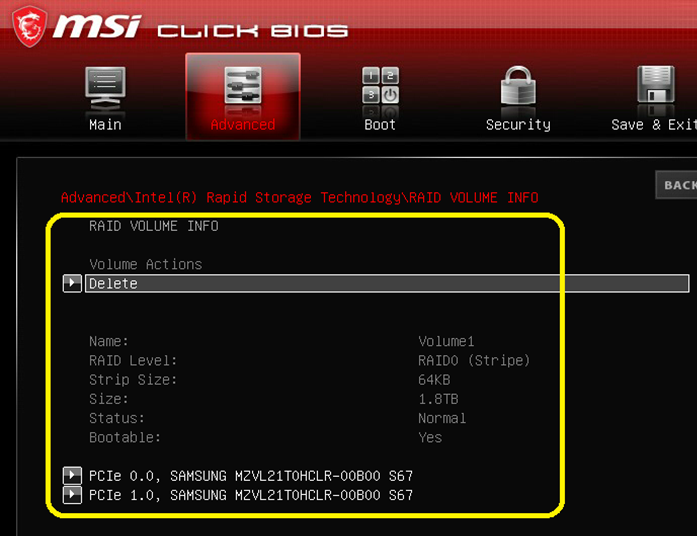Image resolution: width=697 pixels, height=536 pixels.
Task: Click the Main monitor icon
Action: click(x=105, y=86)
